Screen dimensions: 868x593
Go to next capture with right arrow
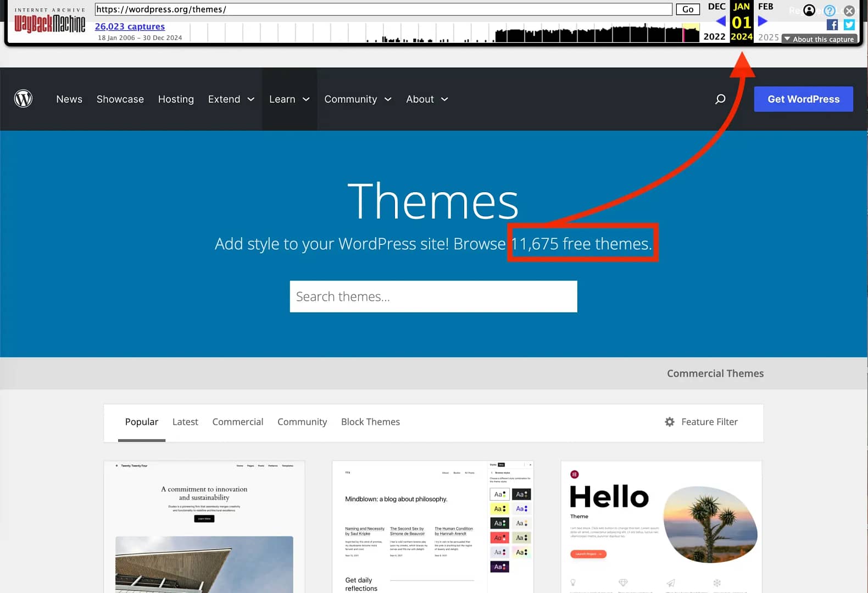coord(763,21)
